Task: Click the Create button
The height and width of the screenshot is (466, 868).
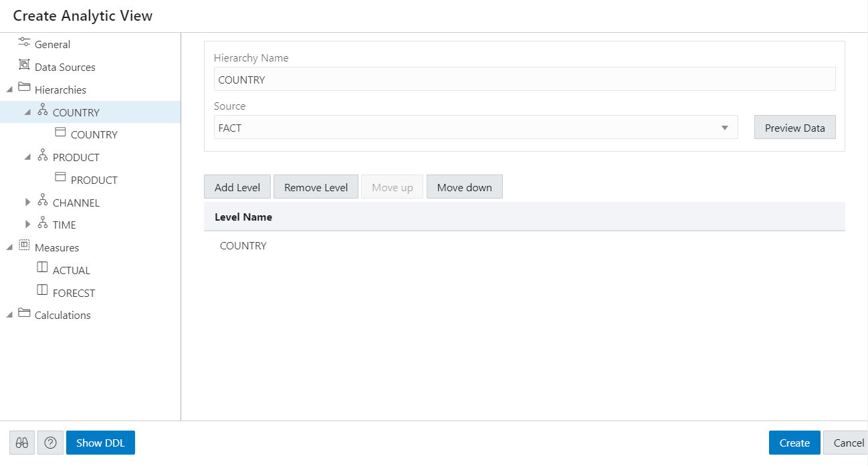Action: (x=794, y=442)
